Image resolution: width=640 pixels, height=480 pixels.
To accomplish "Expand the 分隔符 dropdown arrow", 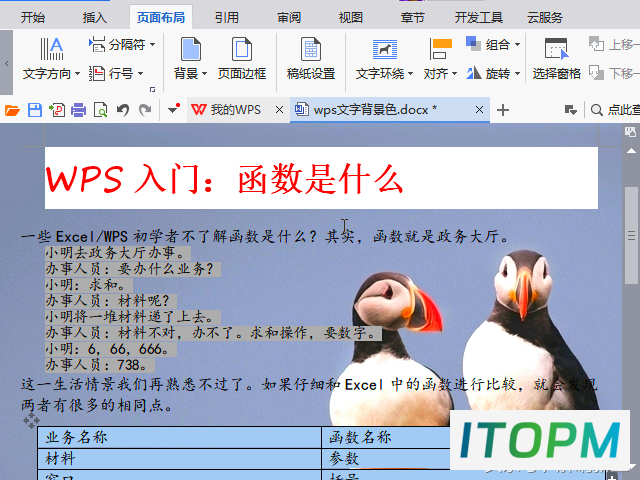I will tap(152, 44).
